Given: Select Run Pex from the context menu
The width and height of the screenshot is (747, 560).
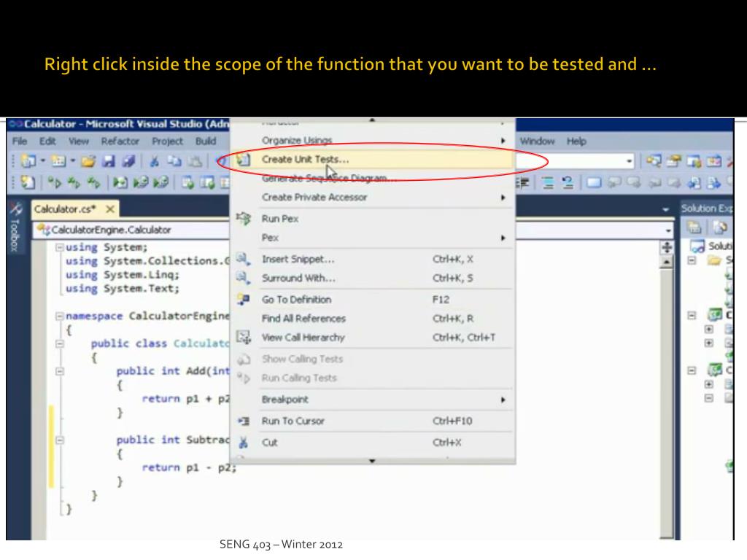Looking at the screenshot, I should (372, 219).
